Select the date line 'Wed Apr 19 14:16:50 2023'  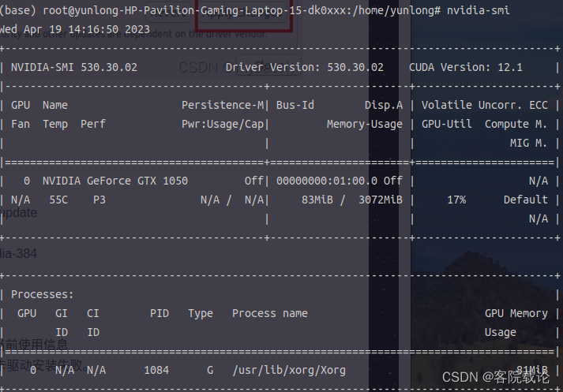(74, 29)
